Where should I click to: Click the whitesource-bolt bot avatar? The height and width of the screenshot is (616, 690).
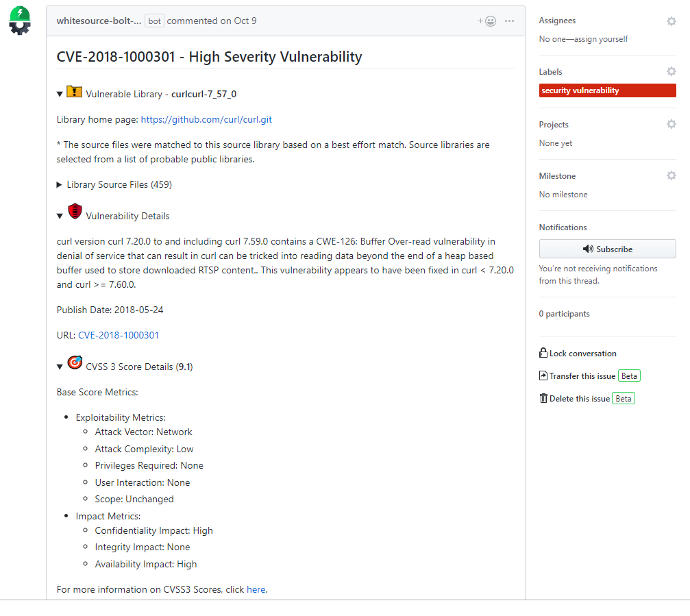[x=19, y=21]
